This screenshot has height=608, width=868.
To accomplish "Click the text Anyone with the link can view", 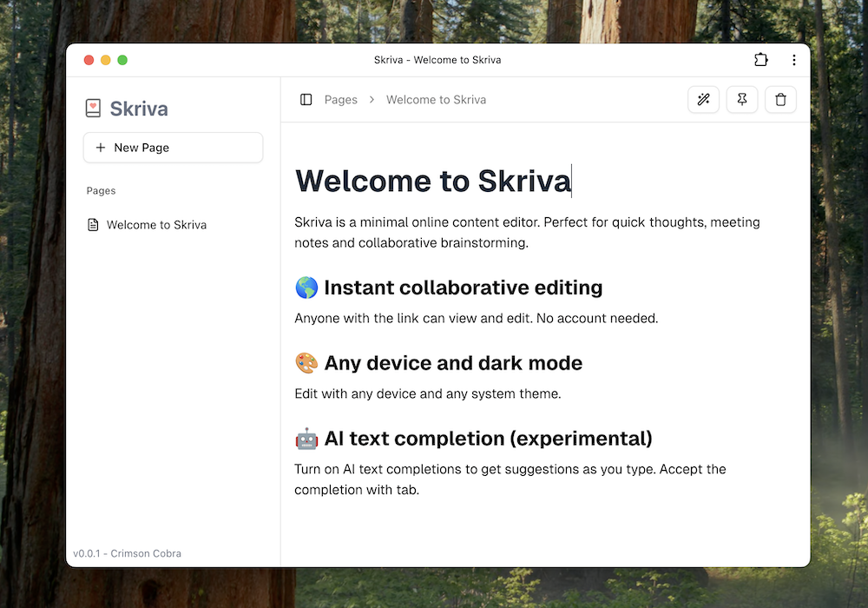I will point(476,319).
